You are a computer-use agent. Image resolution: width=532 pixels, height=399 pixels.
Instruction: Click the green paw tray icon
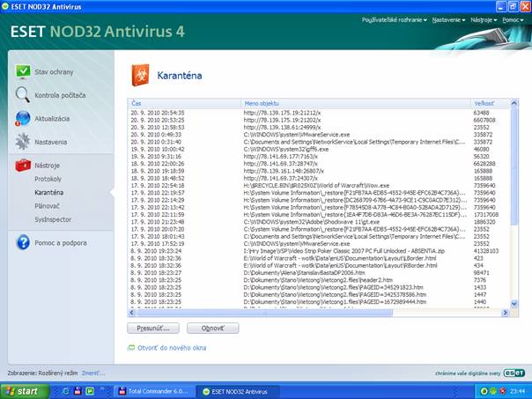493,391
